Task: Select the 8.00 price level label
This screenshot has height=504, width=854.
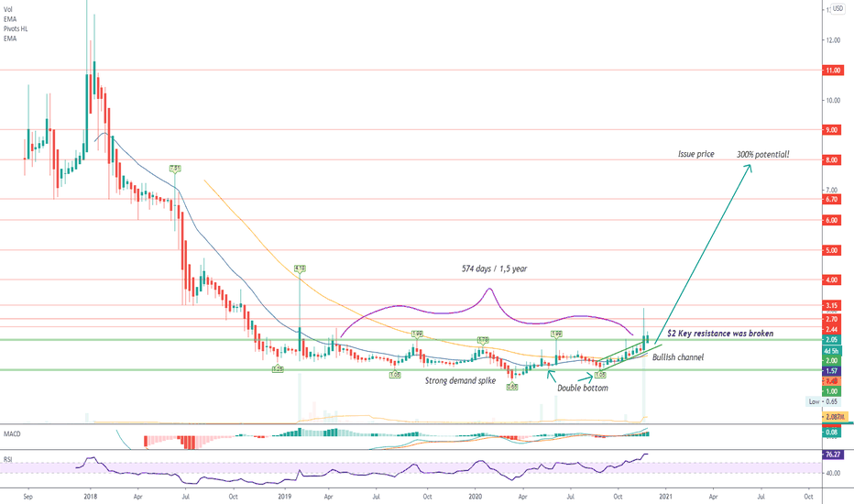Action: click(831, 160)
